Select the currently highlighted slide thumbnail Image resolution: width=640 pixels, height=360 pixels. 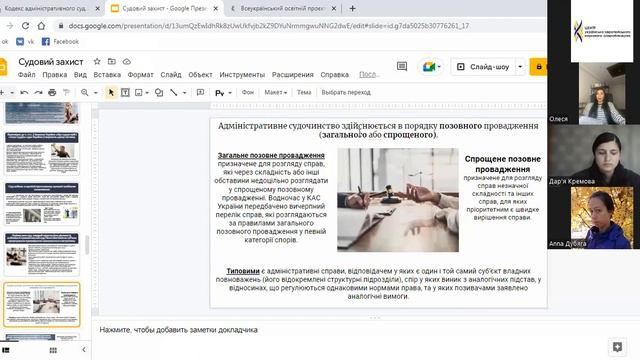tap(42, 304)
